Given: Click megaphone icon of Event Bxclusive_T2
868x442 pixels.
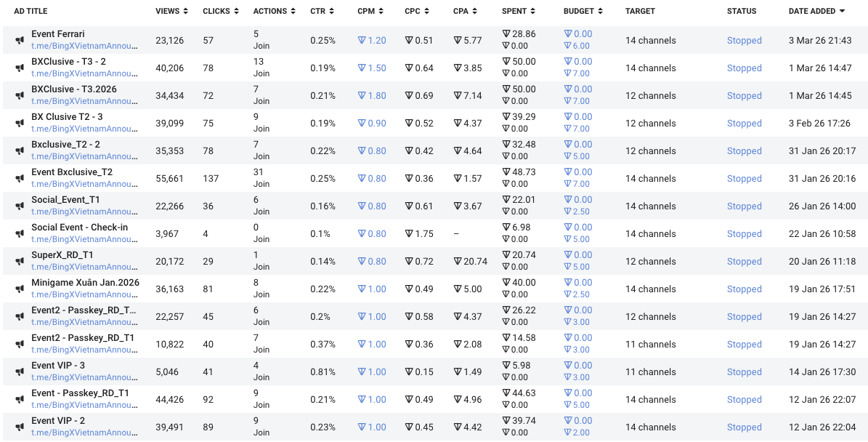Looking at the screenshot, I should pyautogui.click(x=20, y=178).
